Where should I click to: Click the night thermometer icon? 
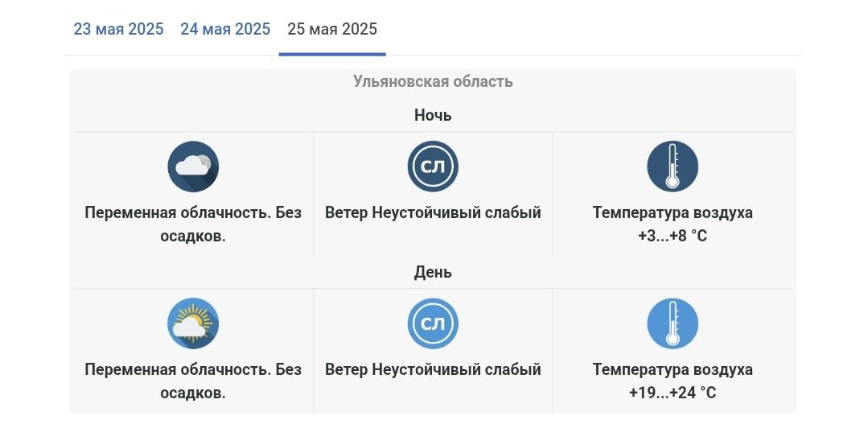tap(673, 167)
